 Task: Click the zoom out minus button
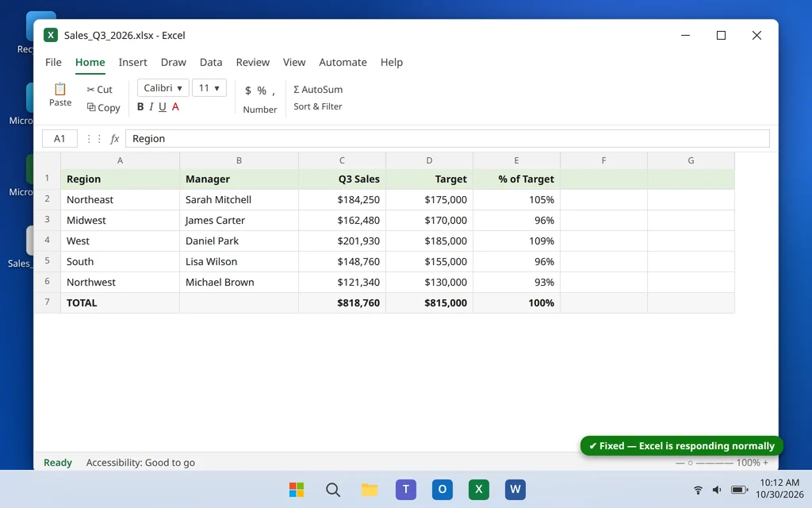(x=680, y=463)
